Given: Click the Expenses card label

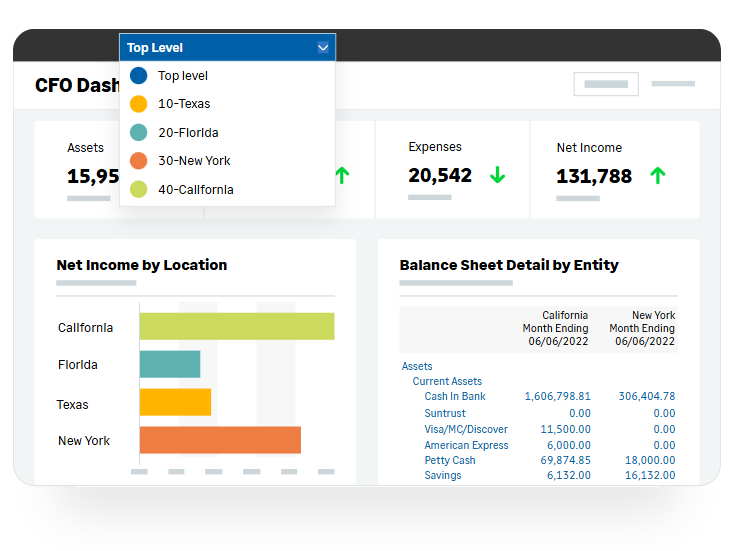Looking at the screenshot, I should (435, 147).
